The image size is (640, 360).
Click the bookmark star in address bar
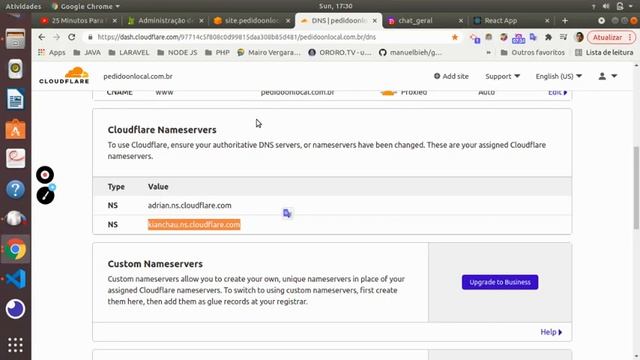(455, 37)
